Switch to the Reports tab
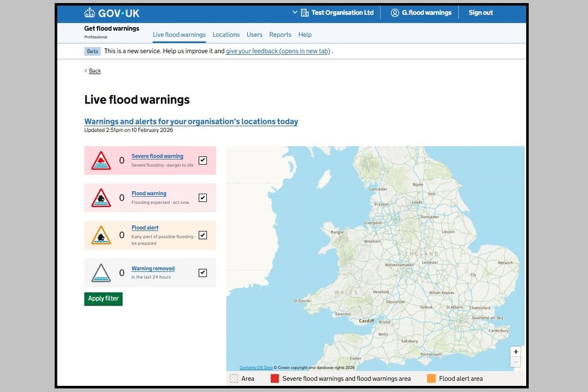The height and width of the screenshot is (392, 588). pyautogui.click(x=281, y=35)
